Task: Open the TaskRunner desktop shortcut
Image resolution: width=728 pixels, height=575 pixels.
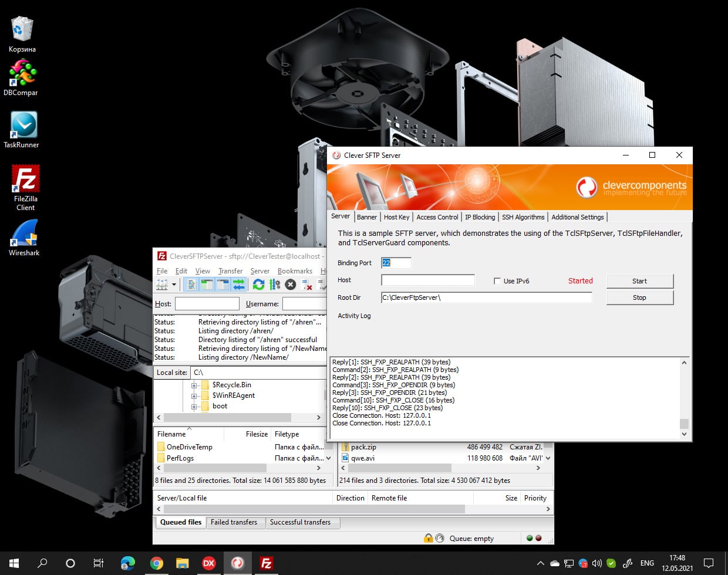Action: coord(22,130)
